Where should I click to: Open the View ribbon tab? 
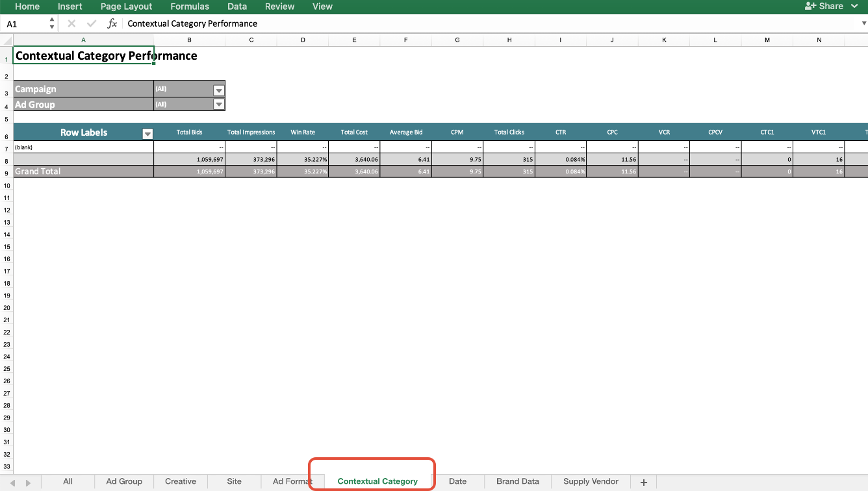322,6
